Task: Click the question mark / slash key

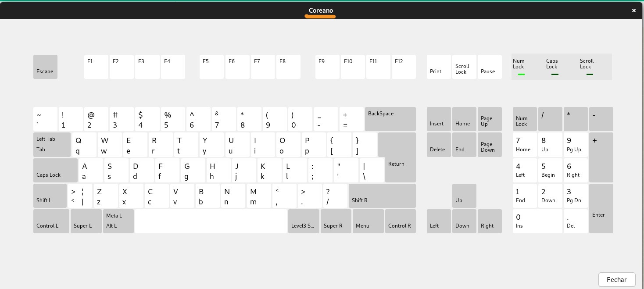Action: point(335,196)
